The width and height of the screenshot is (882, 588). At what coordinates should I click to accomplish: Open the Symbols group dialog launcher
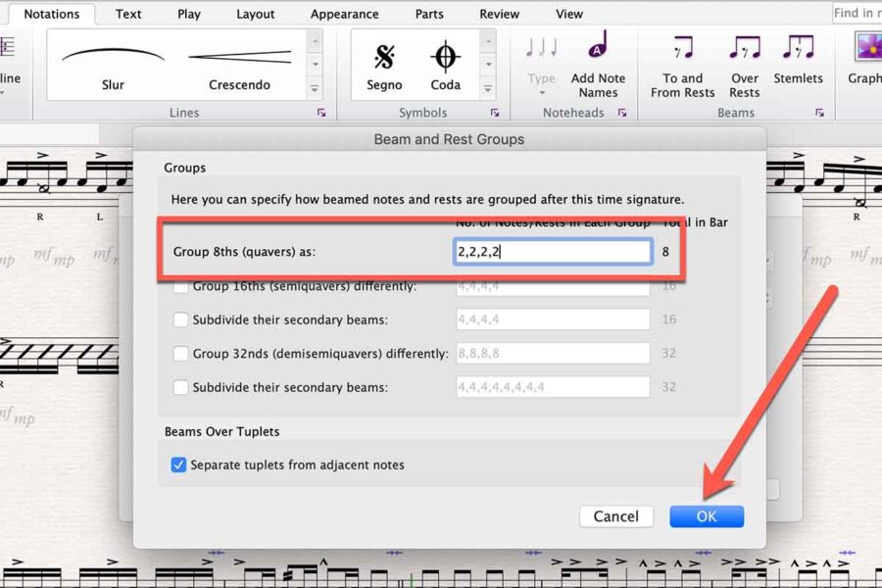pyautogui.click(x=495, y=114)
